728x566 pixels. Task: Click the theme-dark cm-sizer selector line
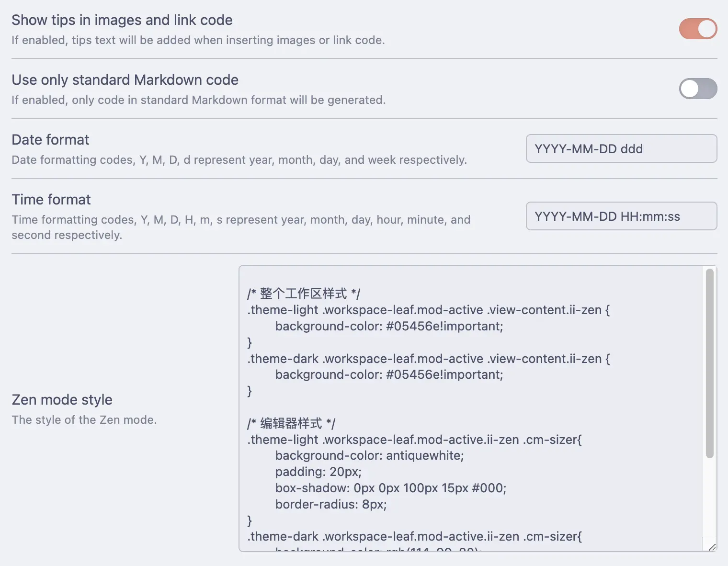[414, 536]
